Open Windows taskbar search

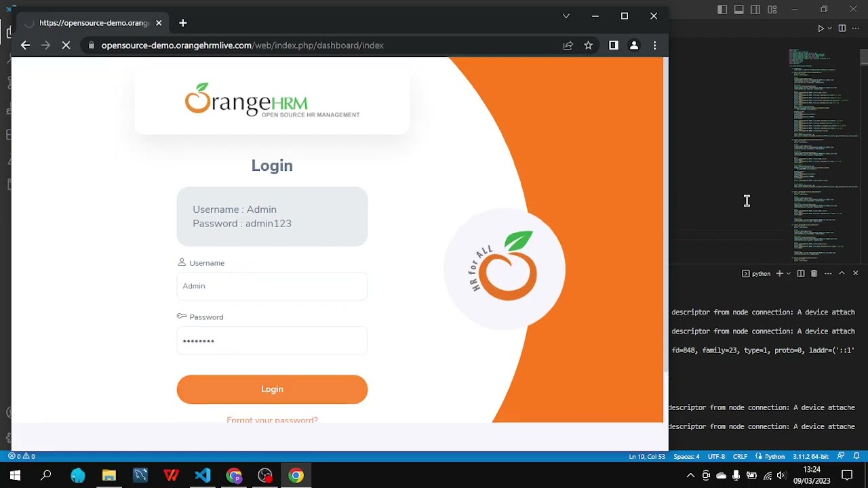click(x=46, y=476)
